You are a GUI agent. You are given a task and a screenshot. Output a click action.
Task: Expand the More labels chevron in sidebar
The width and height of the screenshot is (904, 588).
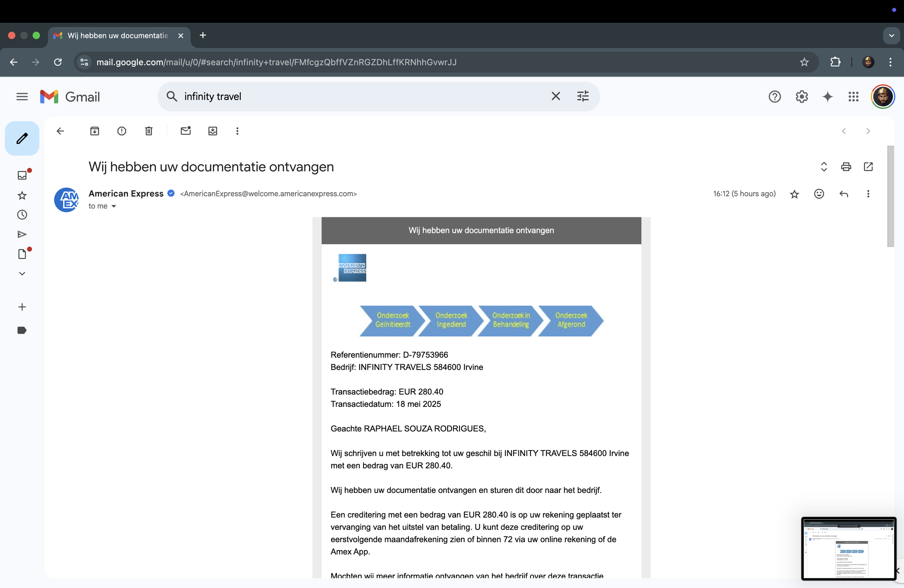(22, 273)
